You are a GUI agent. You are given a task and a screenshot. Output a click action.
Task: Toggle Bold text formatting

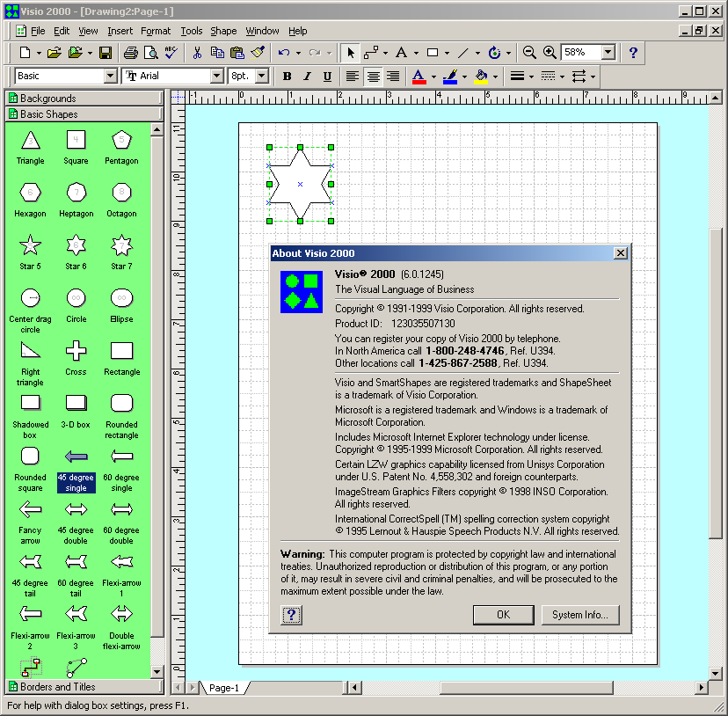287,77
